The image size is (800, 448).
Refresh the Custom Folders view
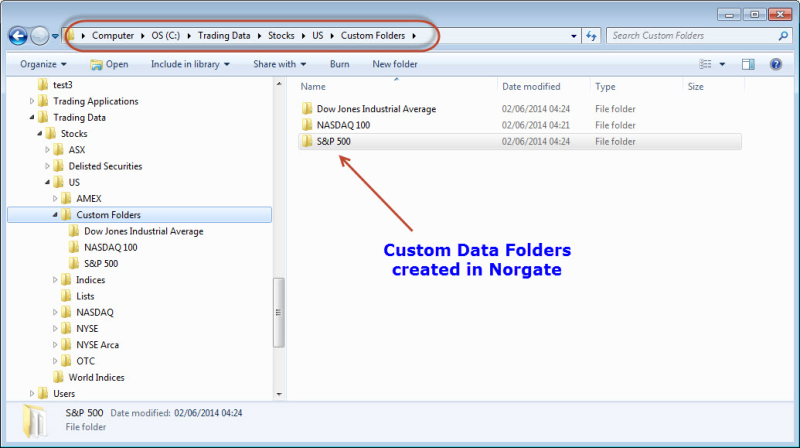pyautogui.click(x=591, y=36)
